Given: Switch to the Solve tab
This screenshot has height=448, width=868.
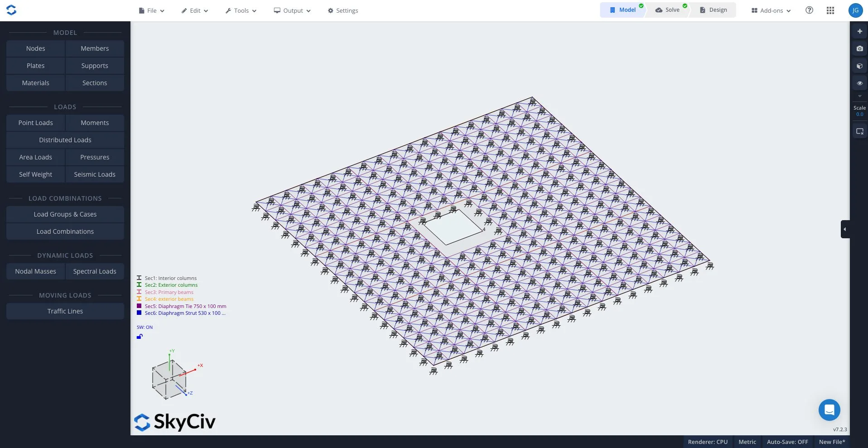Looking at the screenshot, I should point(668,10).
